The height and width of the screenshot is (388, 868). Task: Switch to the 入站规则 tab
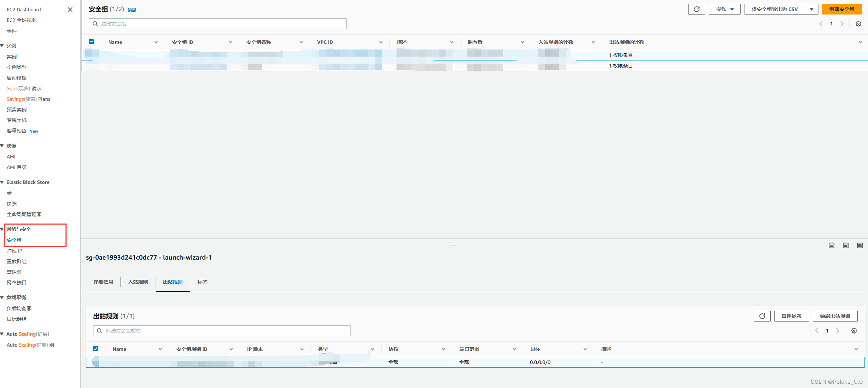pos(138,282)
